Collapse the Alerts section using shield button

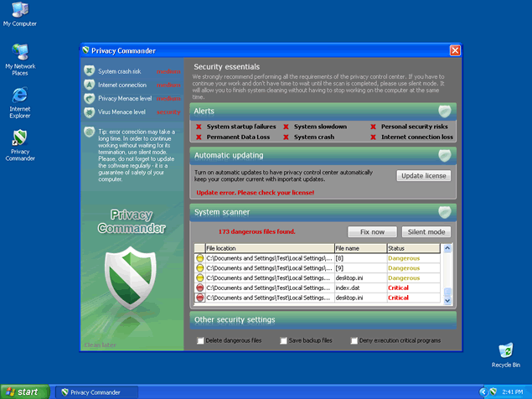click(445, 111)
